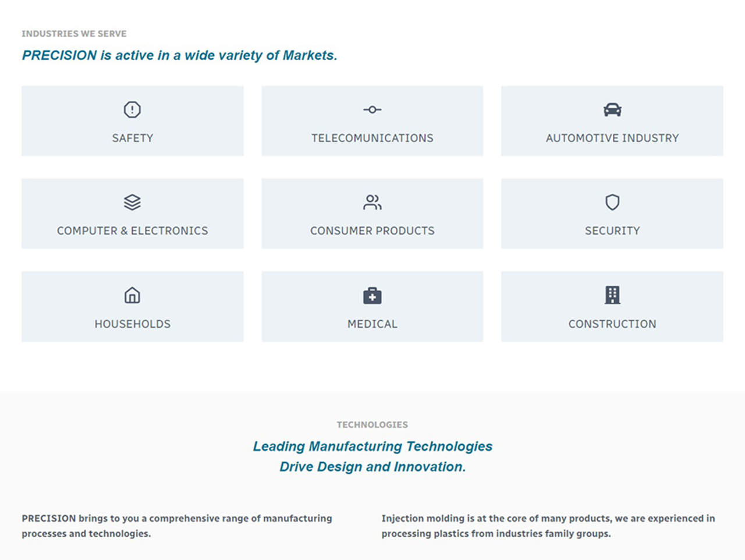The image size is (745, 560).
Task: Select the MEDICAL label text
Action: click(372, 324)
